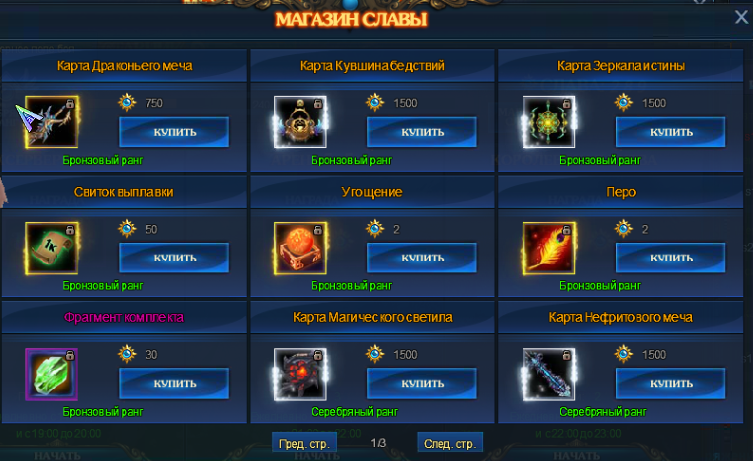This screenshot has width=753, height=461.
Task: Select the Свиток выплавки scroll icon
Action: click(x=51, y=248)
